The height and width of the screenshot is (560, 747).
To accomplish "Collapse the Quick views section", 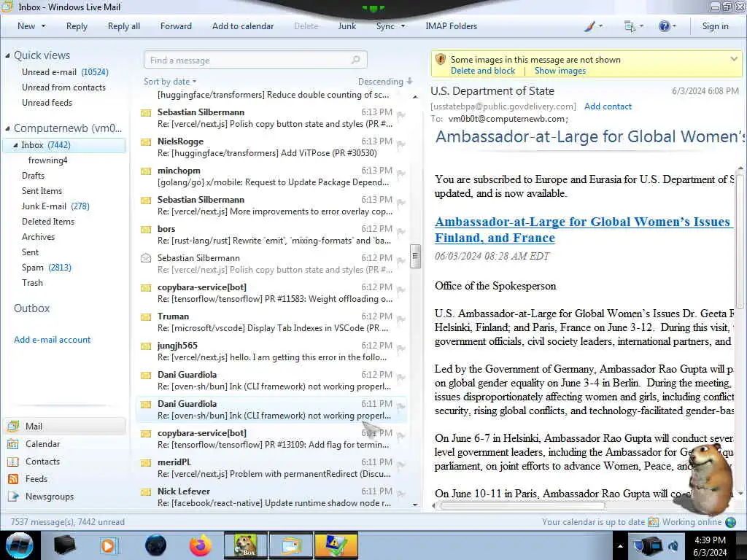I will (7, 55).
